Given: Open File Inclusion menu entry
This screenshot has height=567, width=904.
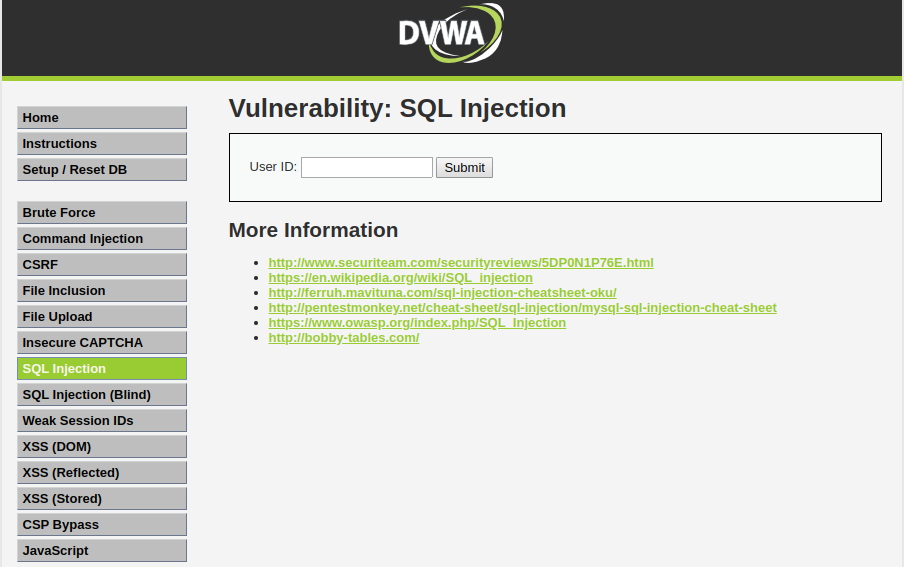Looking at the screenshot, I should [101, 291].
